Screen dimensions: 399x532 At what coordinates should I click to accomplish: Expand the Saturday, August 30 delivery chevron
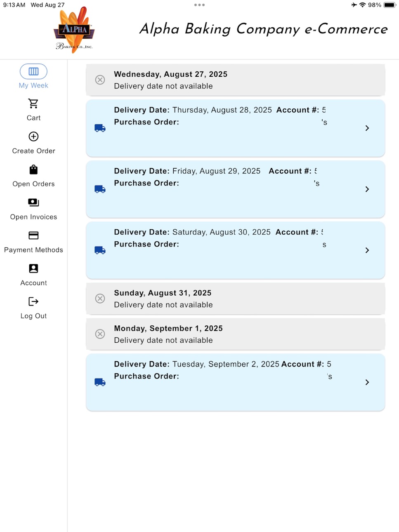tap(367, 250)
